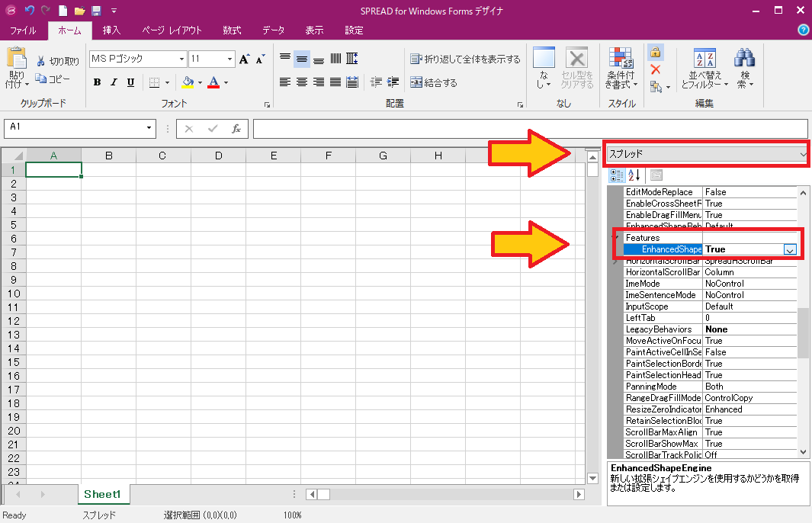Click the horizontal justify icon

click(x=335, y=82)
